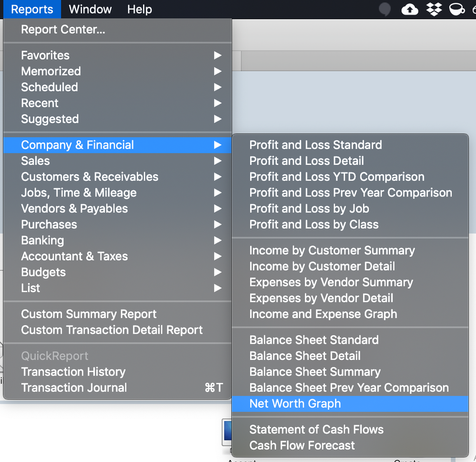Expand the Recent reports submenu
The width and height of the screenshot is (476, 462).
pos(118,103)
